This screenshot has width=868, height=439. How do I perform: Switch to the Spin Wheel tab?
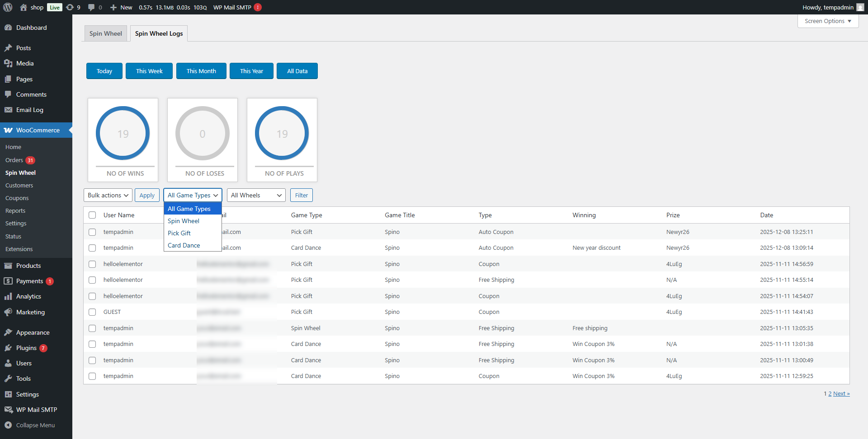106,33
